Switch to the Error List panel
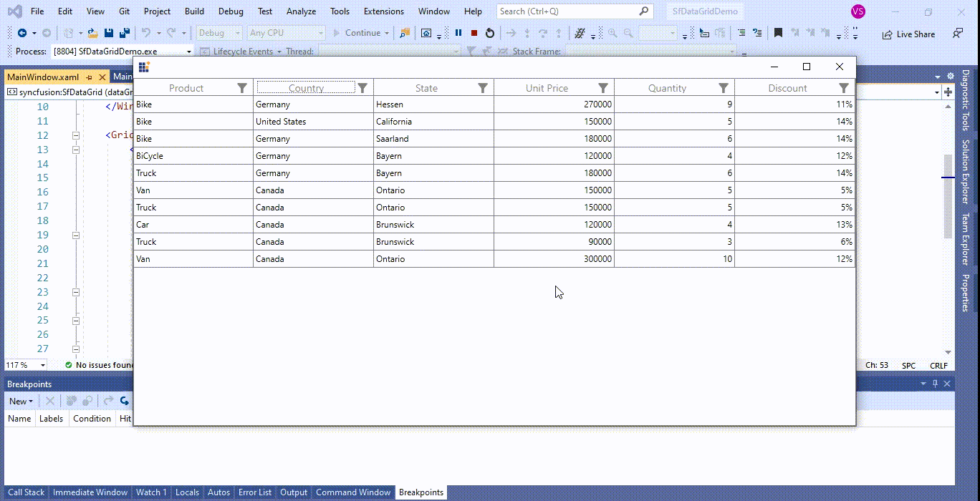This screenshot has width=980, height=501. coord(255,492)
